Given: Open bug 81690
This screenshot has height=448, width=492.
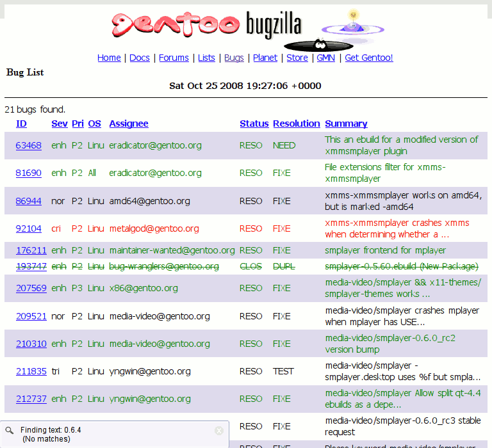Looking at the screenshot, I should coord(28,173).
